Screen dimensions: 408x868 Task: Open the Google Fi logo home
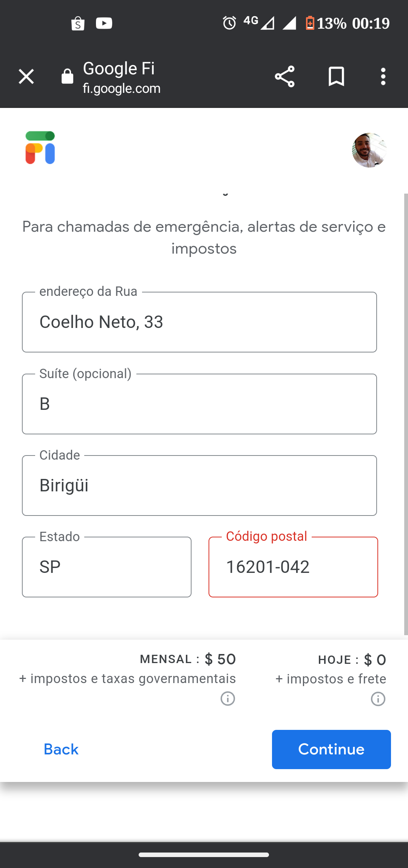[x=40, y=148]
